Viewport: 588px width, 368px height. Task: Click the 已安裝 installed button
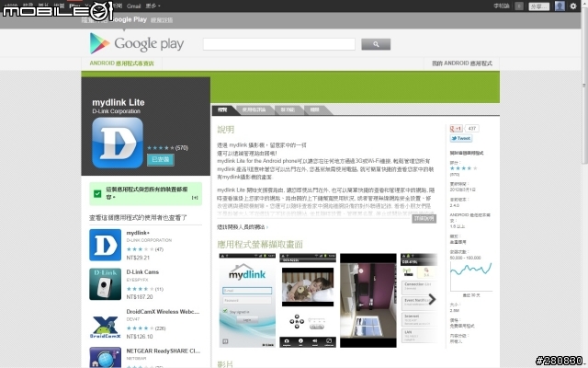[161, 159]
